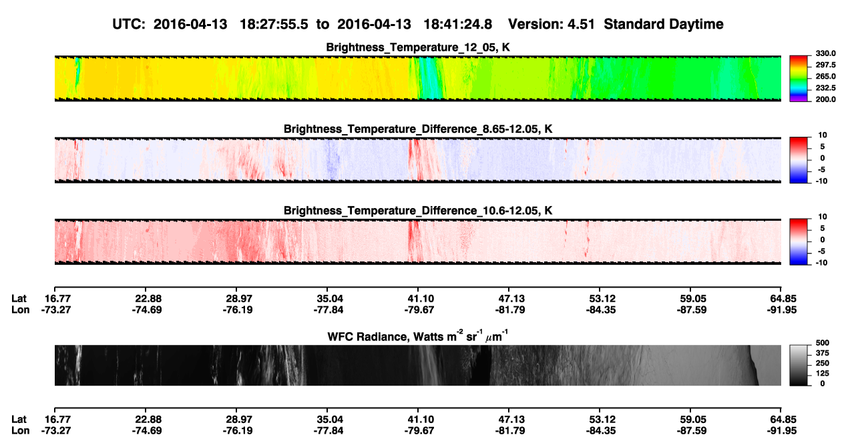Click the 'WFC Radiance' panel title

pos(418,336)
